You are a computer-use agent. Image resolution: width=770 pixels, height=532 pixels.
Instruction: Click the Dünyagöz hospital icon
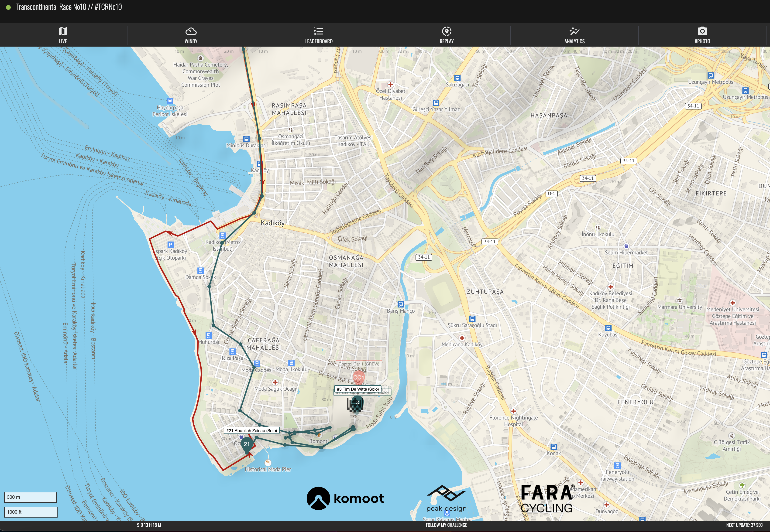point(607,505)
